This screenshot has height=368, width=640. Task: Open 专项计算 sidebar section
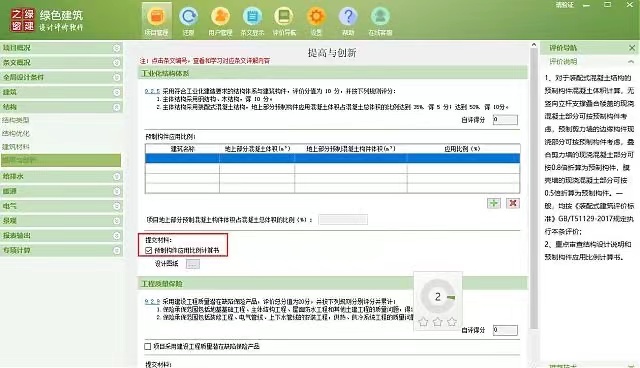pyautogui.click(x=61, y=251)
